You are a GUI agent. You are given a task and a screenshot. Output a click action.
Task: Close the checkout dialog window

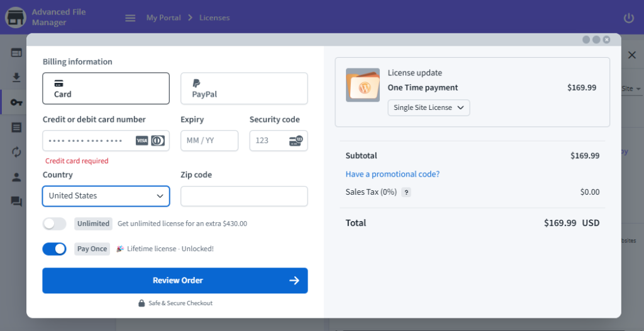pos(606,40)
